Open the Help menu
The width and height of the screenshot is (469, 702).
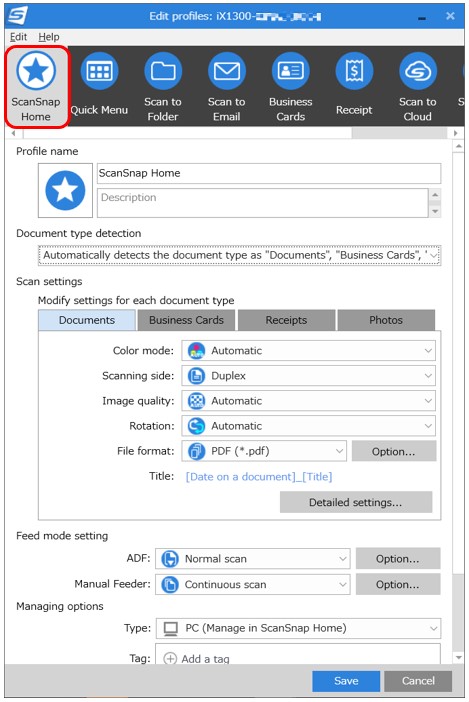pos(49,37)
